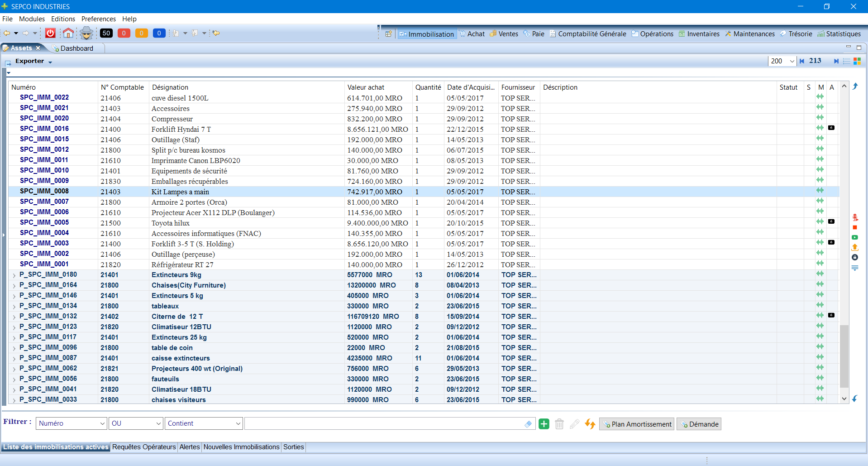Open the Nouvelles Immobilisations tab
This screenshot has height=466, width=868.
pyautogui.click(x=241, y=447)
